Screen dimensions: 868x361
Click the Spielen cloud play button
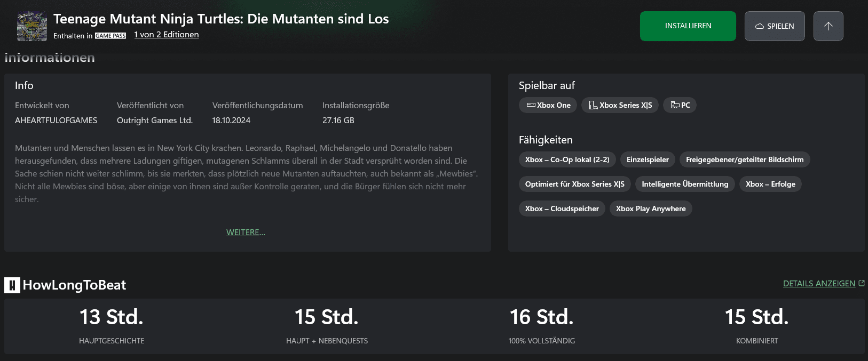[x=775, y=26]
